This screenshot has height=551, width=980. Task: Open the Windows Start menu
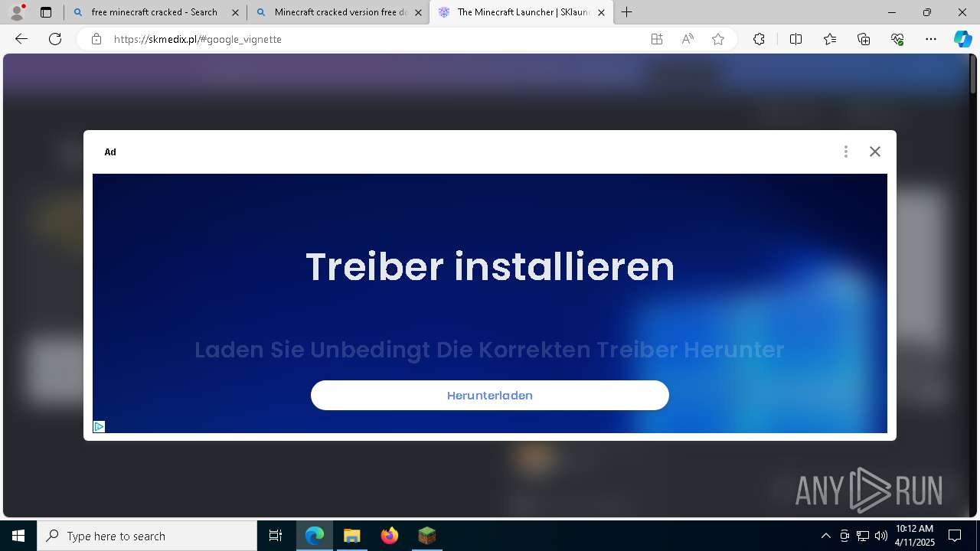click(18, 536)
